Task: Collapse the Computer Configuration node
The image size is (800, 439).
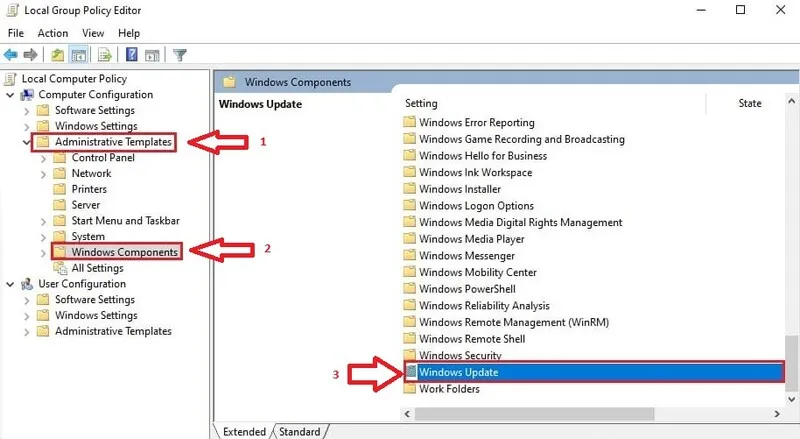Action: pos(10,95)
